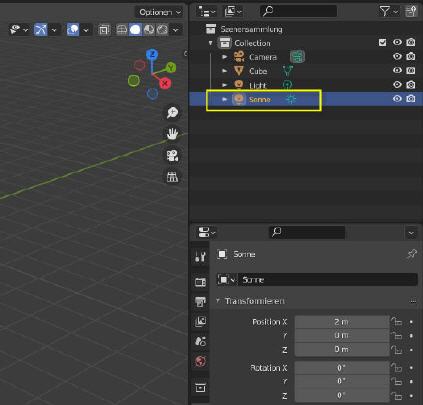
Task: Open the World properties tab
Action: [200, 361]
